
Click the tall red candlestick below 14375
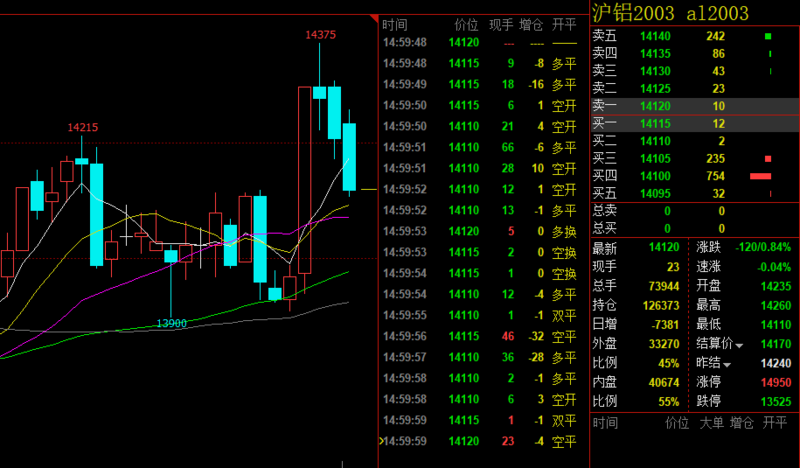click(x=305, y=180)
